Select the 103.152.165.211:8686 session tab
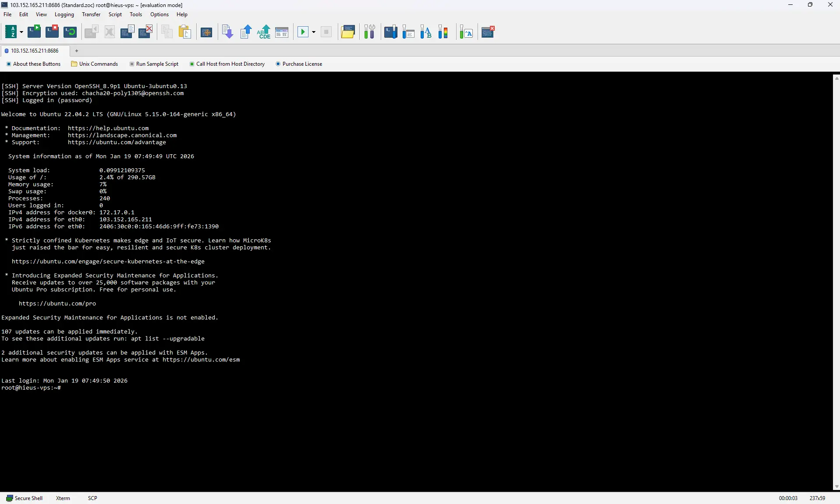The width and height of the screenshot is (840, 504). coord(35,51)
